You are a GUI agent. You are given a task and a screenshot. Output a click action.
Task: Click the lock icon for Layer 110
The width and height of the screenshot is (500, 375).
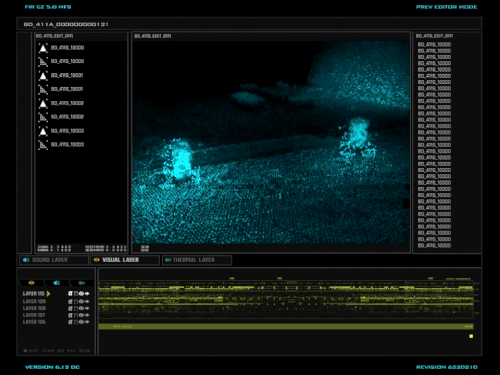pyautogui.click(x=70, y=294)
